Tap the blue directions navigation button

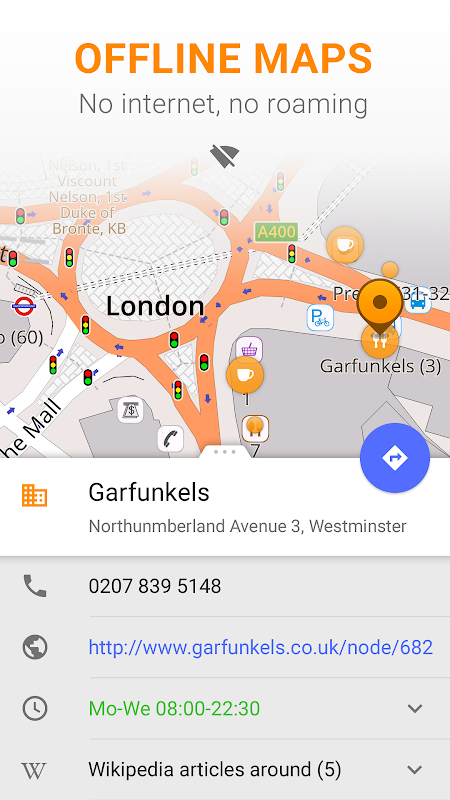(394, 458)
